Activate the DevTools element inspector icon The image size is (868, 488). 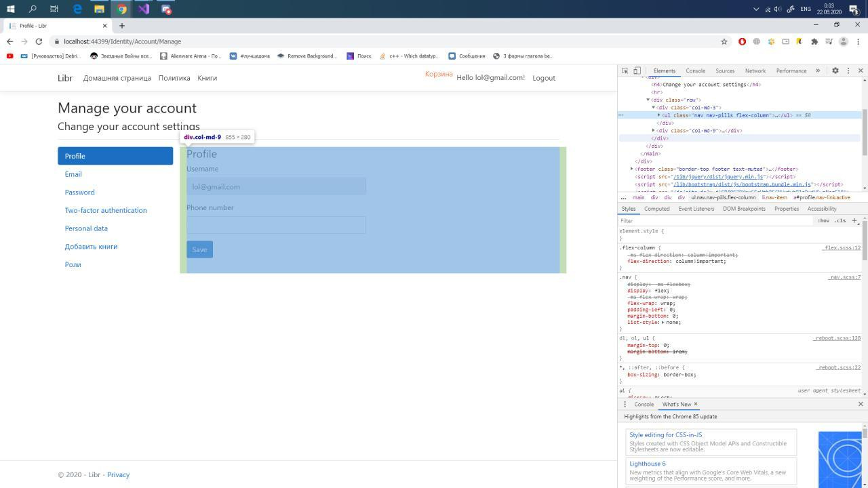point(625,70)
